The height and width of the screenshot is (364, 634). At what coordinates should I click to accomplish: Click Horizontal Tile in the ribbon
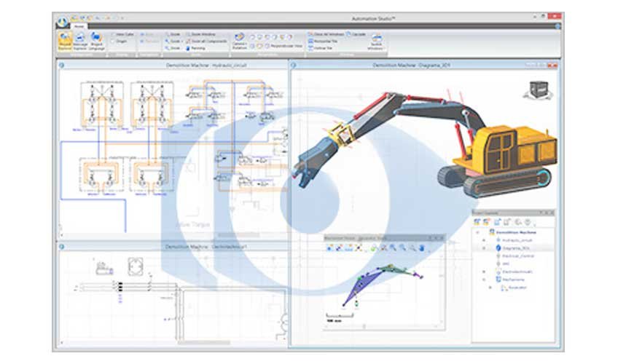click(x=323, y=41)
